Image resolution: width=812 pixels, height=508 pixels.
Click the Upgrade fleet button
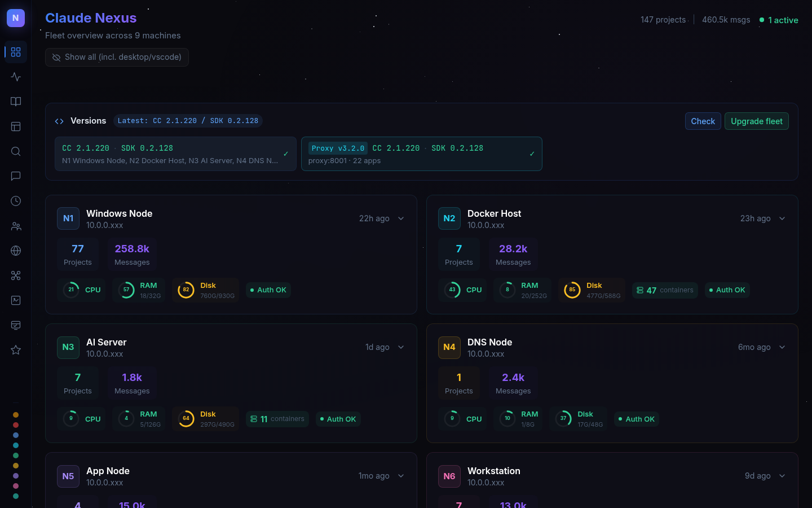point(757,121)
